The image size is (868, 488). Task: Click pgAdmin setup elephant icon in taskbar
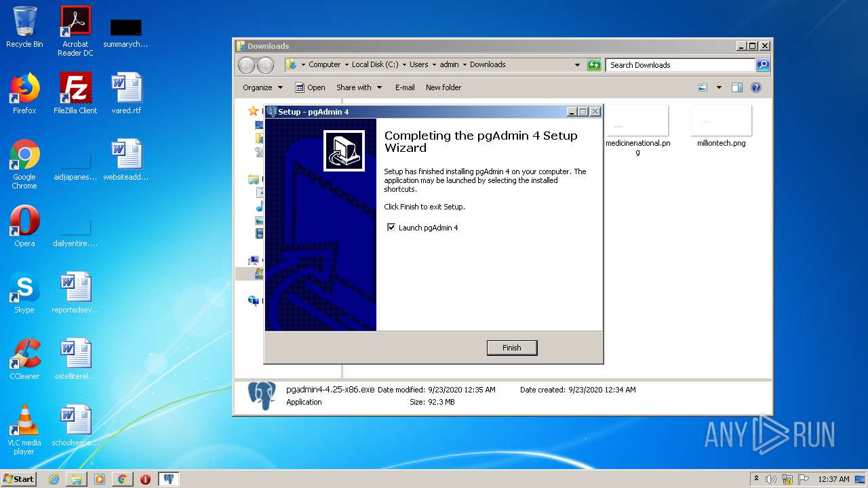(x=169, y=479)
